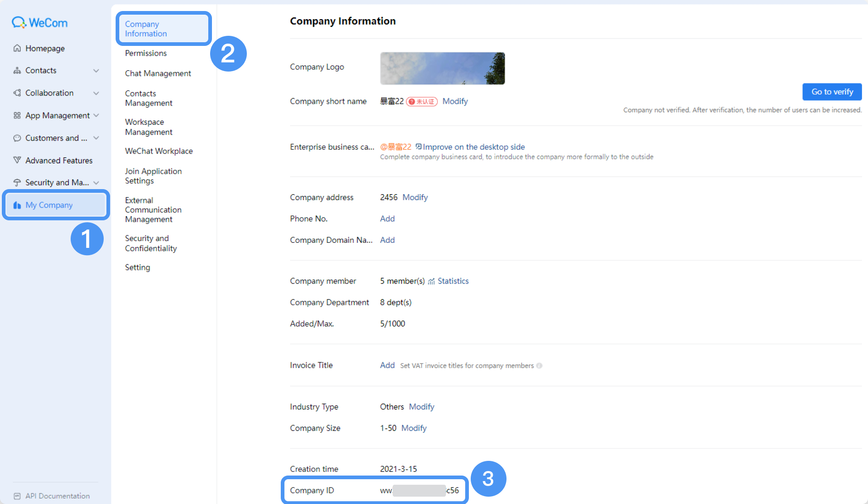Select Security and Confidentiality item

[x=151, y=243]
